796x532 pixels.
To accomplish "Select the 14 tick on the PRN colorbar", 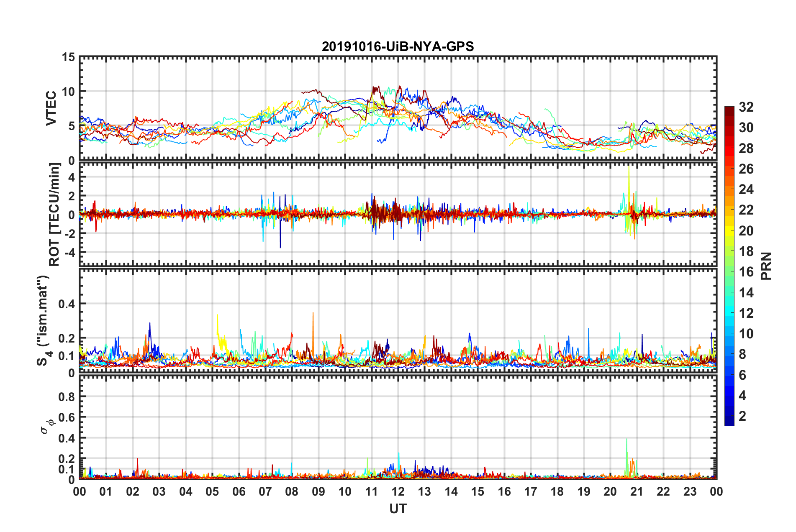I will click(x=746, y=293).
